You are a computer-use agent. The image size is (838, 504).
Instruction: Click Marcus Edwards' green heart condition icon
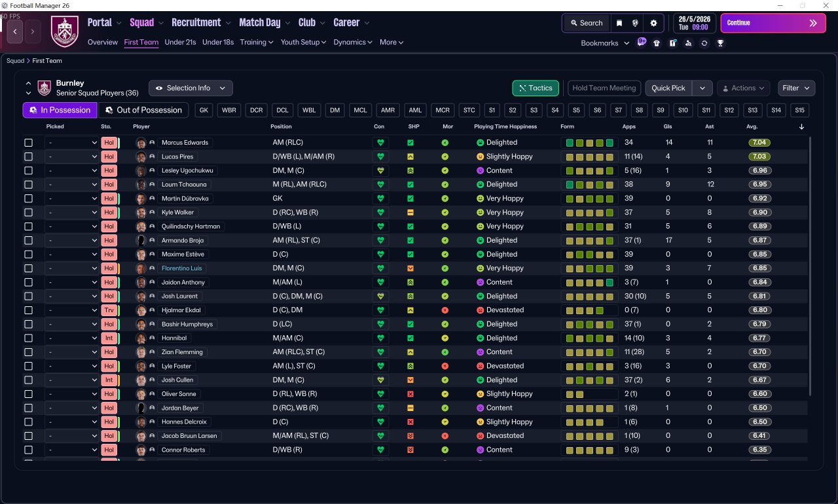click(x=380, y=143)
